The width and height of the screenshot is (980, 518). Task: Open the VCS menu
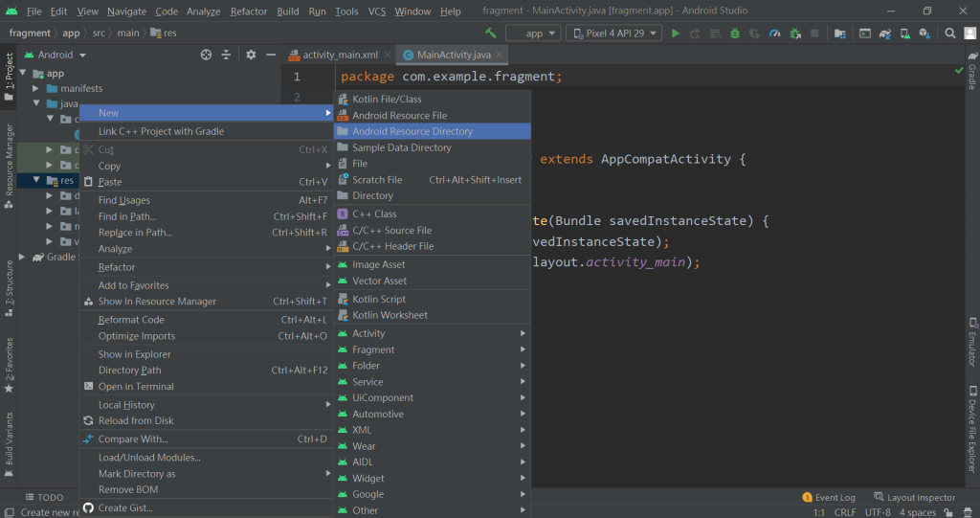tap(376, 11)
